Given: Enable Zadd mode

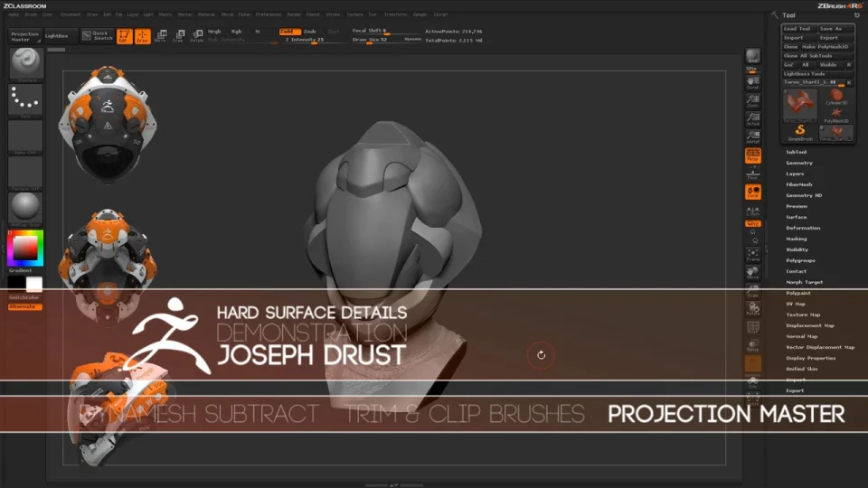Looking at the screenshot, I should click(289, 32).
